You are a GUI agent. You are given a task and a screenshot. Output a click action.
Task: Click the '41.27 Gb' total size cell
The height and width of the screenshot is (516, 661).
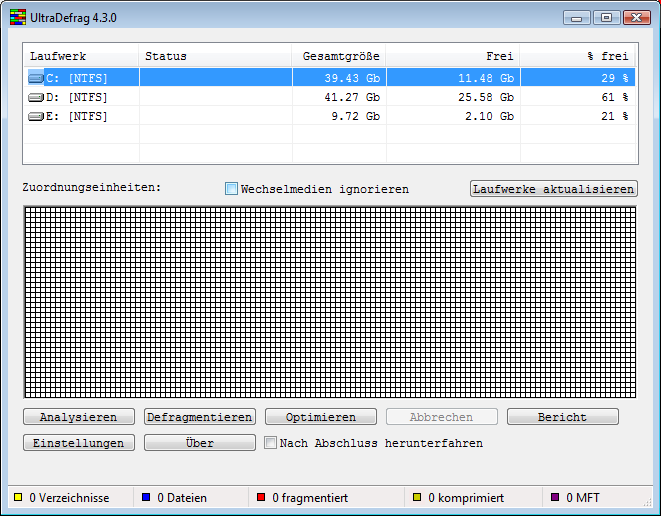[339, 97]
